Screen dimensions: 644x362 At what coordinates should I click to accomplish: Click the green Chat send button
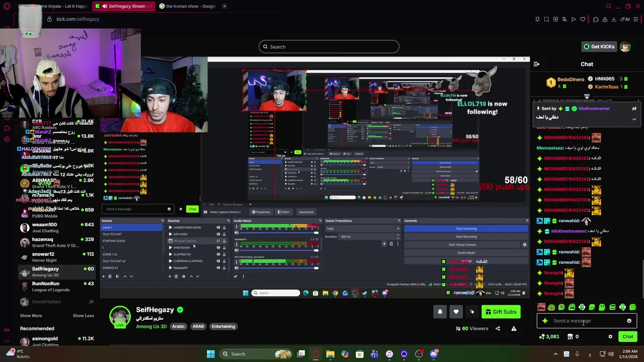tap(627, 337)
